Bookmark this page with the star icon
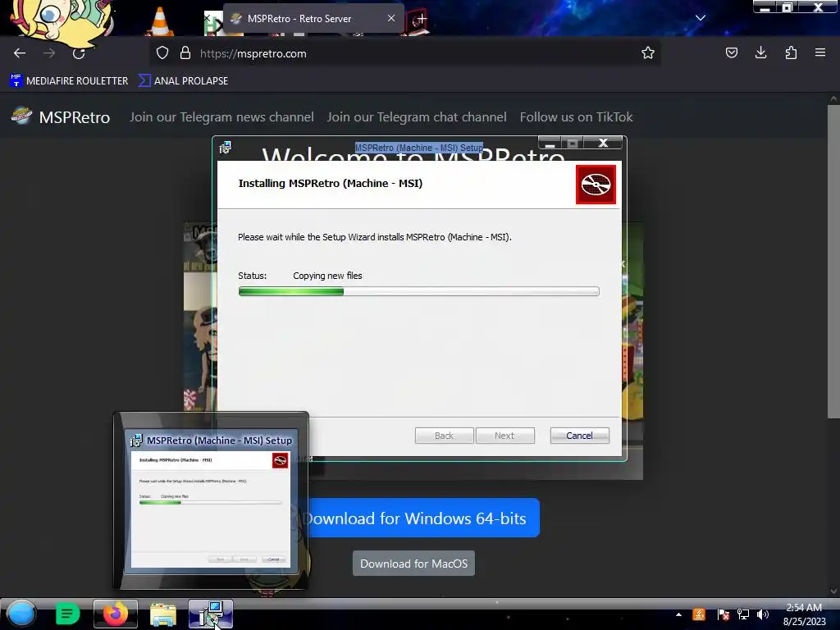The image size is (840, 630). click(648, 52)
